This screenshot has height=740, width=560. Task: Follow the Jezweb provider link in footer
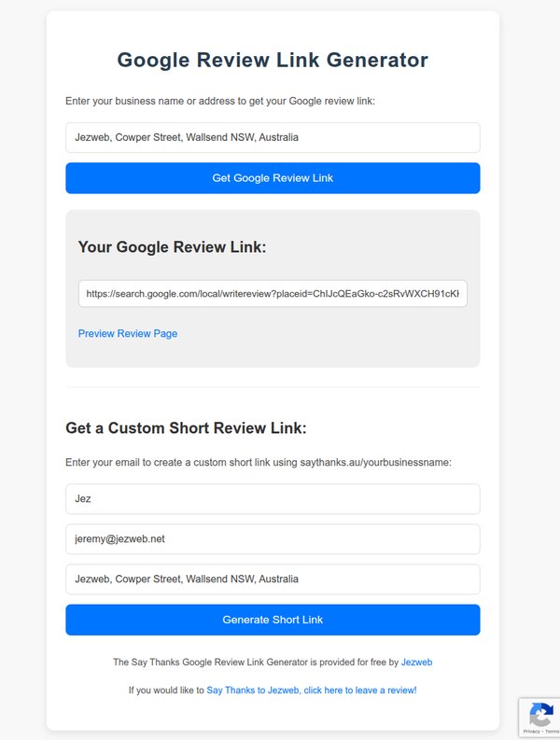(416, 662)
